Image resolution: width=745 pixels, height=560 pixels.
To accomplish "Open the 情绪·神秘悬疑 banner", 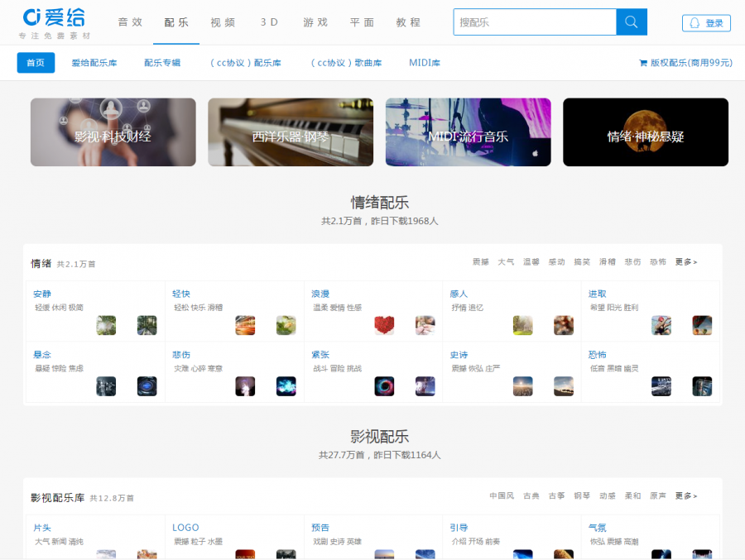I will pyautogui.click(x=646, y=132).
